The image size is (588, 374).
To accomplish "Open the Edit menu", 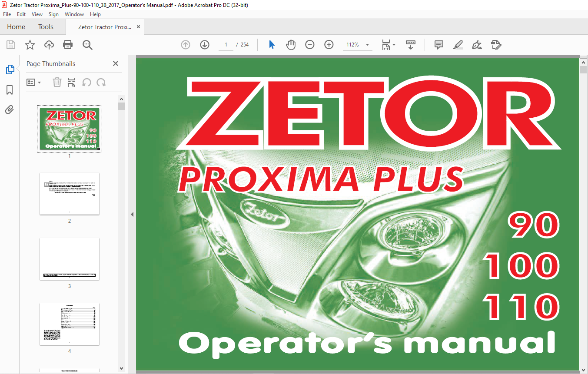I will click(21, 14).
